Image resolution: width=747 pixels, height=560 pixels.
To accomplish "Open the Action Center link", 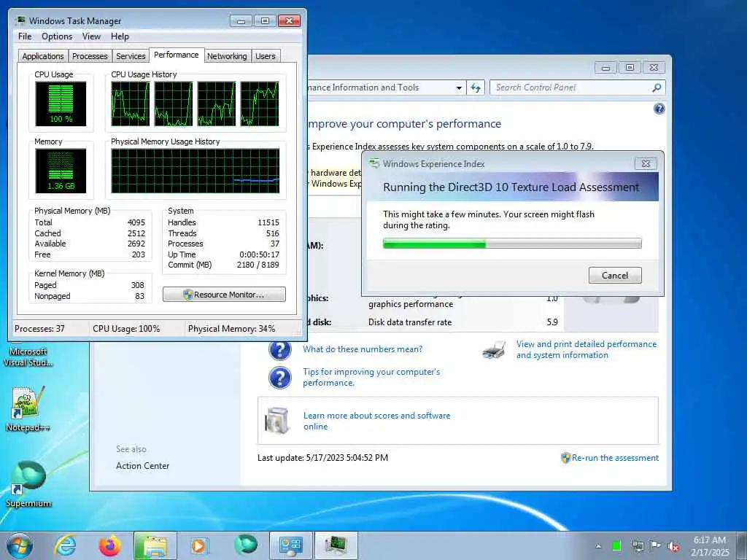I will point(142,466).
